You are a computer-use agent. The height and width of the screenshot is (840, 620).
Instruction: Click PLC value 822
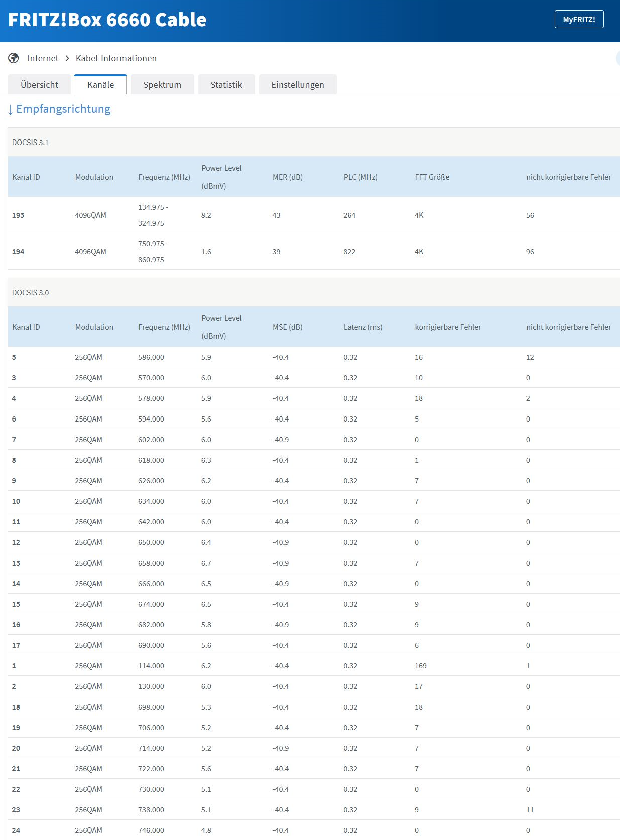pyautogui.click(x=349, y=252)
